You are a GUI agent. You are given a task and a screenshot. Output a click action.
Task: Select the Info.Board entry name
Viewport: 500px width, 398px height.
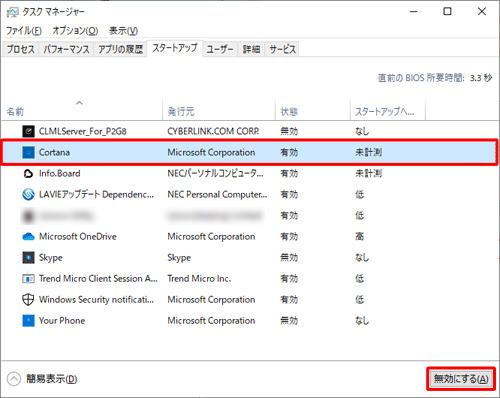pyautogui.click(x=60, y=173)
